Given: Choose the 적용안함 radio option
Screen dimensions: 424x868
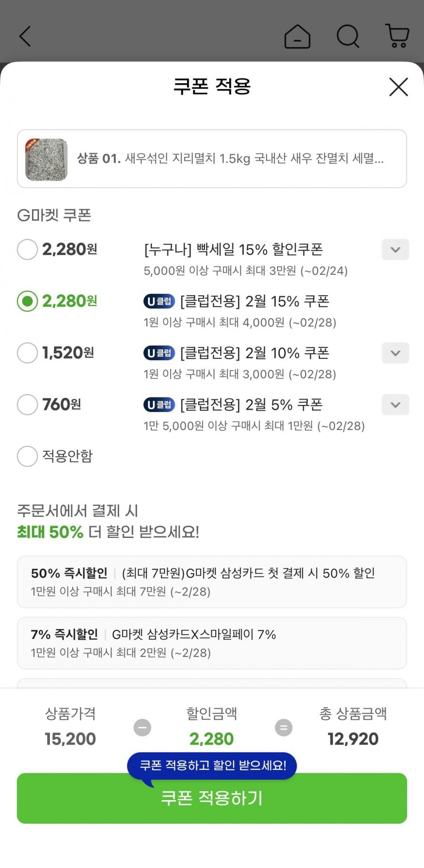Looking at the screenshot, I should point(27,456).
